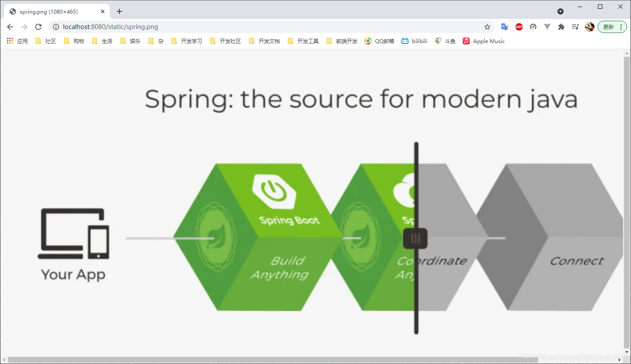
Task: Open the tab search dropdown arrow
Action: pyautogui.click(x=560, y=11)
